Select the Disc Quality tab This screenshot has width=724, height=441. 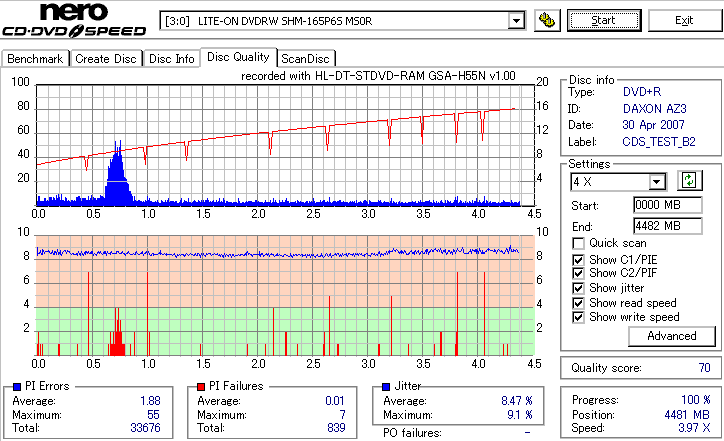[238, 57]
